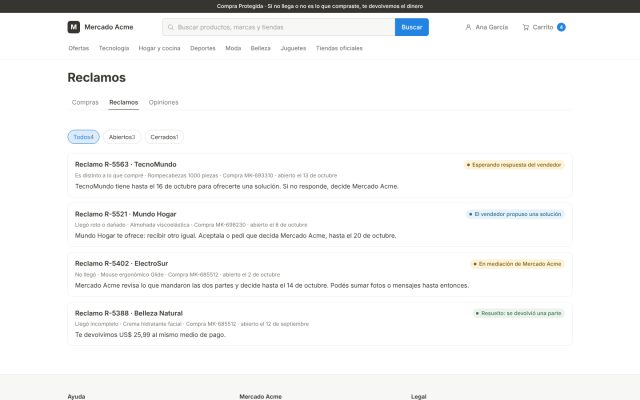Image resolution: width=640 pixels, height=400 pixels.
Task: Open the Ofertas category
Action: [79, 48]
